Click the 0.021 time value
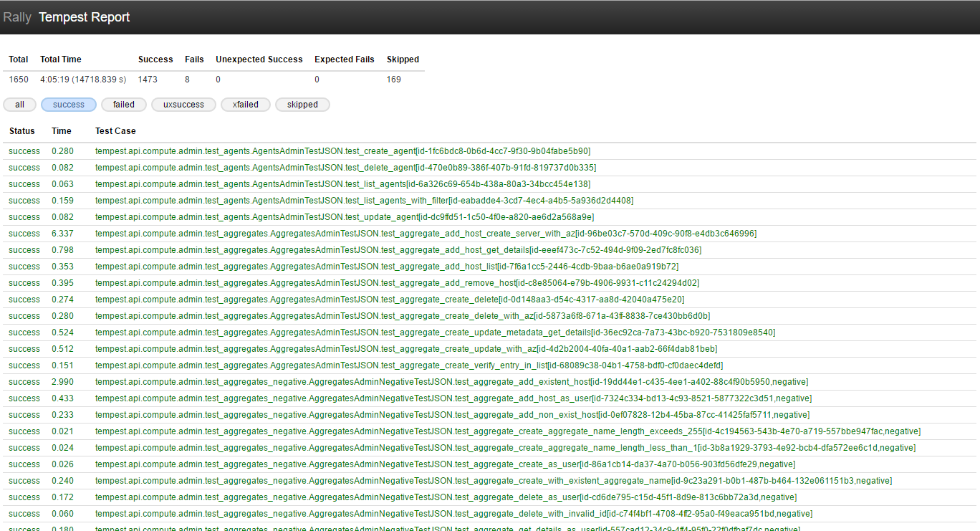This screenshot has width=980, height=531. pos(62,431)
